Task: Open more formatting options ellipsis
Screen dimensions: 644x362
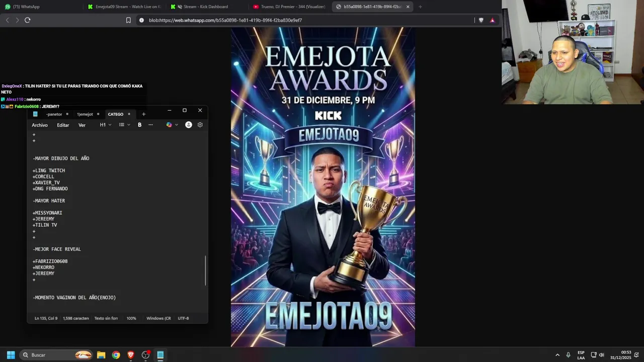Action: tap(150, 125)
